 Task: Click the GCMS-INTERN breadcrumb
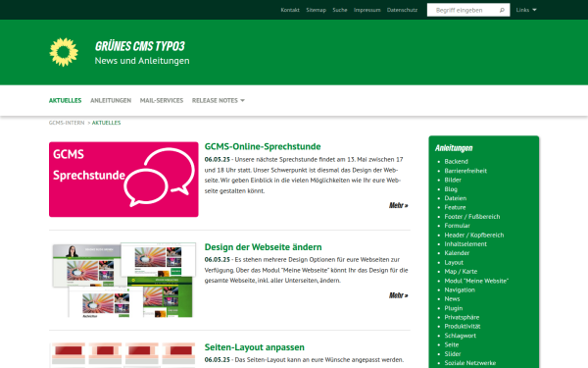[x=67, y=123]
